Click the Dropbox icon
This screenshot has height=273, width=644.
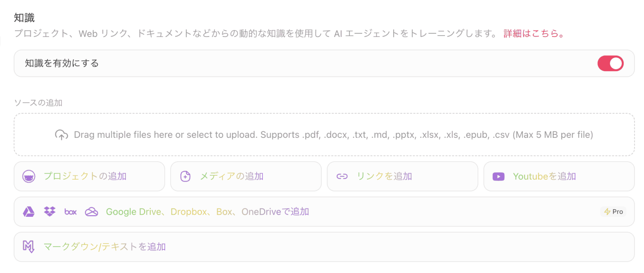click(49, 212)
